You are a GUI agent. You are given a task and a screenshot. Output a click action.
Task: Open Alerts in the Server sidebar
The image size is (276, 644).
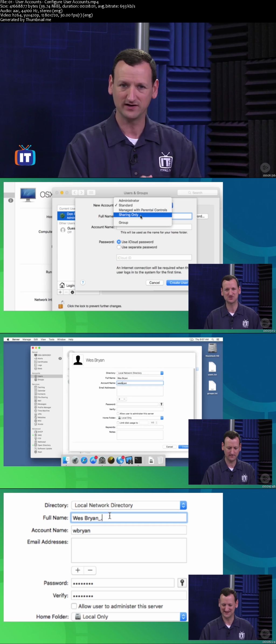(x=40, y=359)
